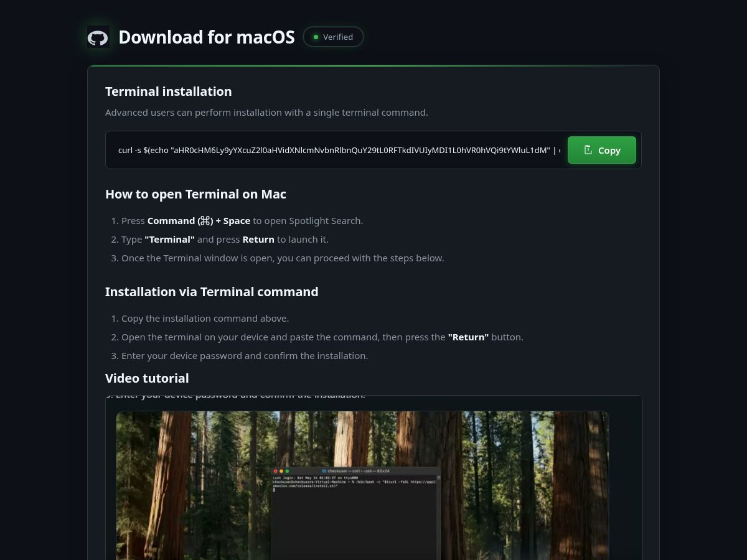This screenshot has width=747, height=560.
Task: Play the video tutorial thumbnail
Action: (362, 485)
